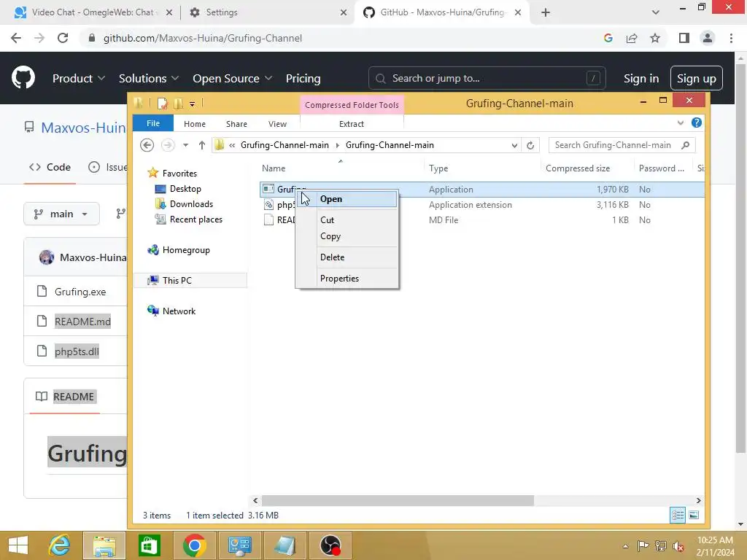
Task: Click search magnifier in Explorer search box
Action: (x=686, y=145)
